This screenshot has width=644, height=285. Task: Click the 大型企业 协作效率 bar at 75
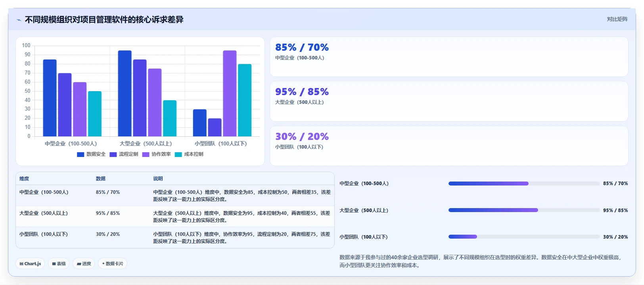(x=155, y=103)
